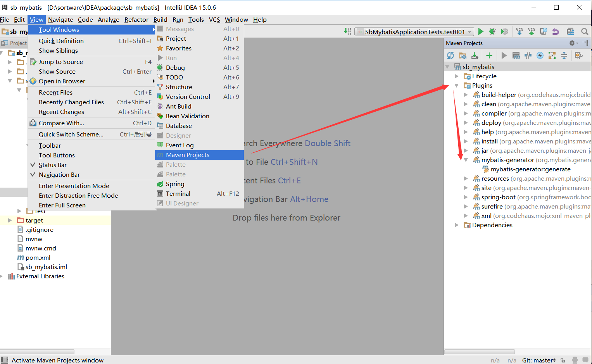Click Git: master branch widget
This screenshot has width=592, height=364.
pos(539,360)
